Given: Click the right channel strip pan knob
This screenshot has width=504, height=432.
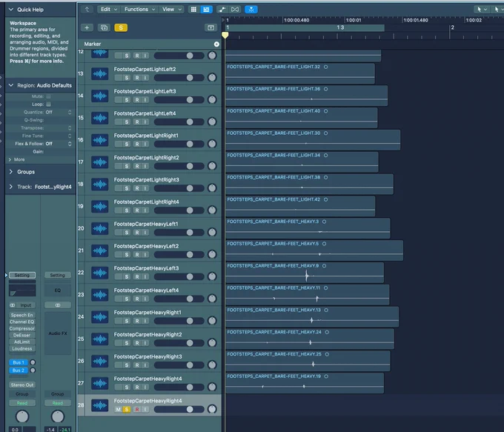Looking at the screenshot, I should tap(58, 416).
